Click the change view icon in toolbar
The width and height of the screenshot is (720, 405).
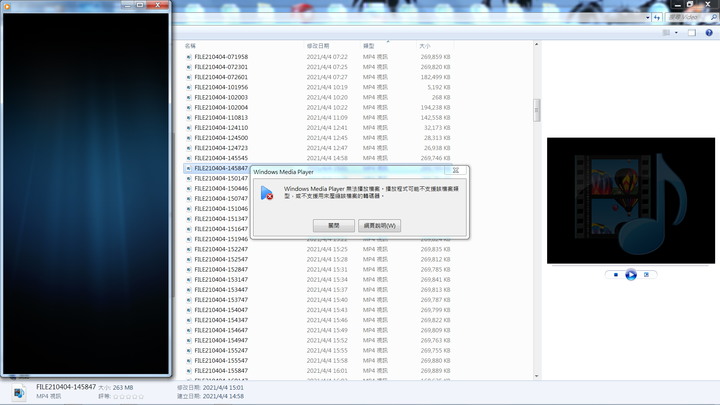pyautogui.click(x=666, y=33)
